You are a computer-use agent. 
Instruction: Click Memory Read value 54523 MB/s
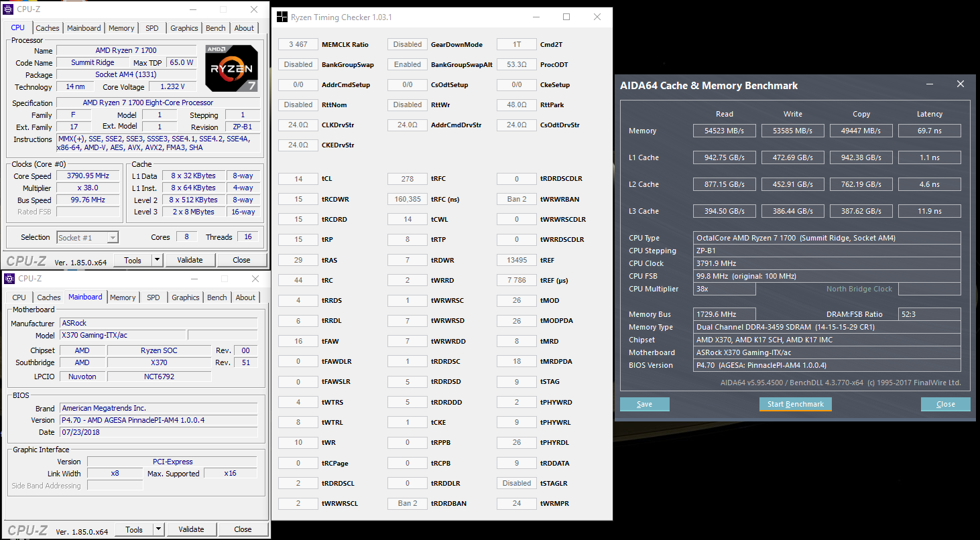click(x=725, y=131)
